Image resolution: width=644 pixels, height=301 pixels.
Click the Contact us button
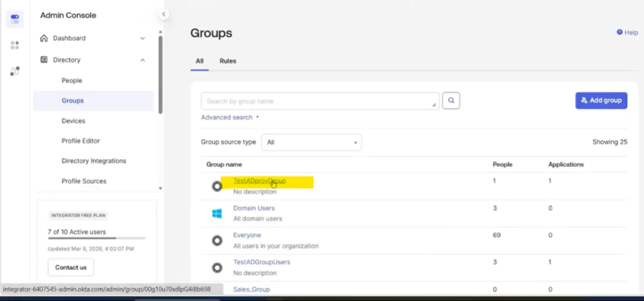[x=71, y=267]
